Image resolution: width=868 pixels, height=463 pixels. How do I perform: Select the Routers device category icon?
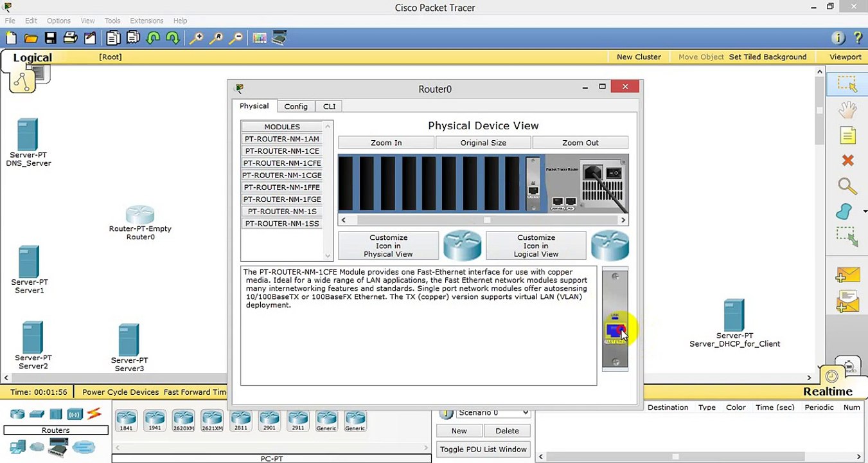tap(17, 414)
